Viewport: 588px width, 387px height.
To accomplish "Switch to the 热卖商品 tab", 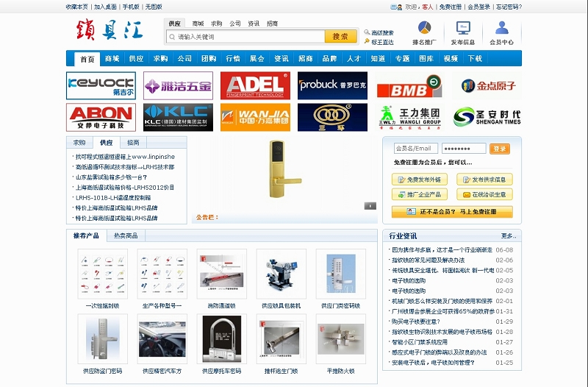I will (x=126, y=235).
